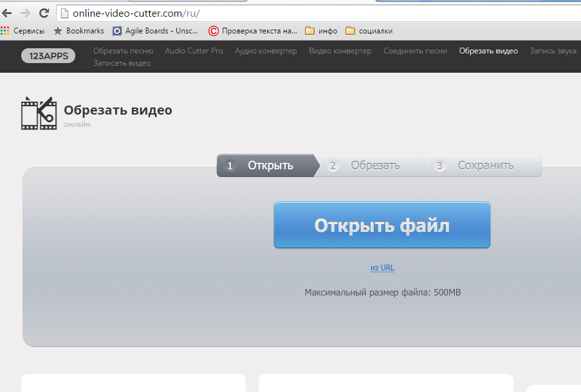Reload the page with refresh icon
Screen dimensions: 581x392
coord(44,14)
